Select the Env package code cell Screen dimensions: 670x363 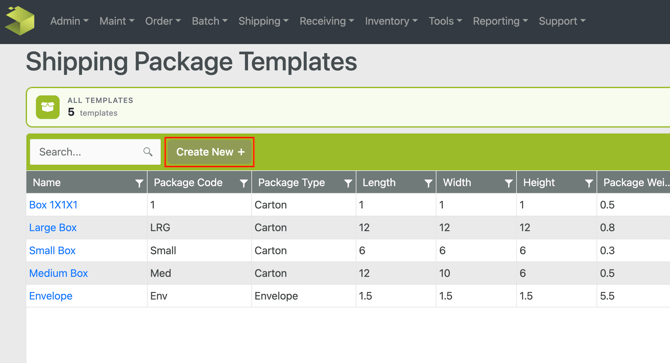[199, 296]
